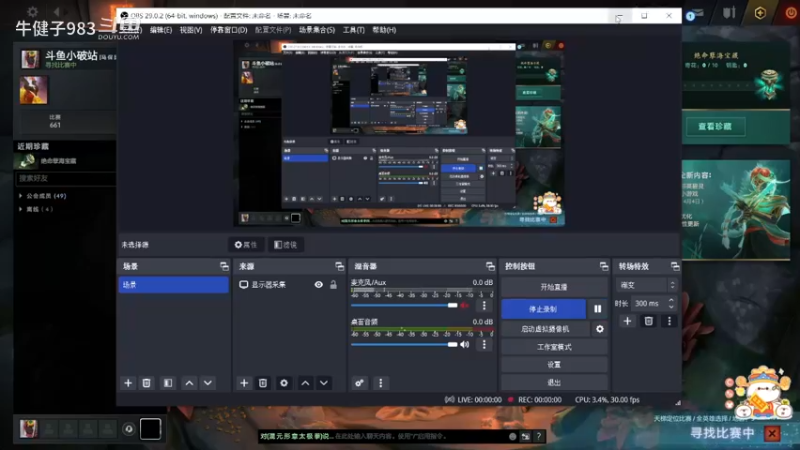Click 搜索好友 search field in Dota client

pos(65,179)
